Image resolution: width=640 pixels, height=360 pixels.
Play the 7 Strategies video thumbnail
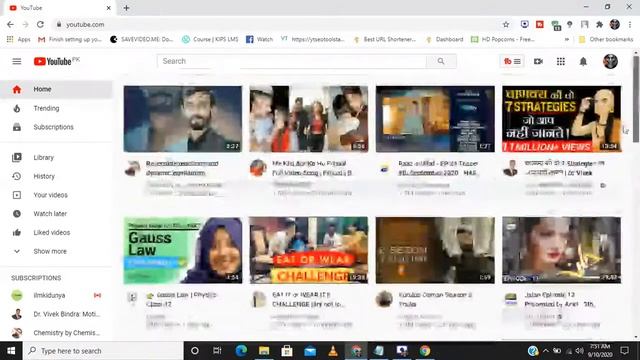(x=562, y=119)
